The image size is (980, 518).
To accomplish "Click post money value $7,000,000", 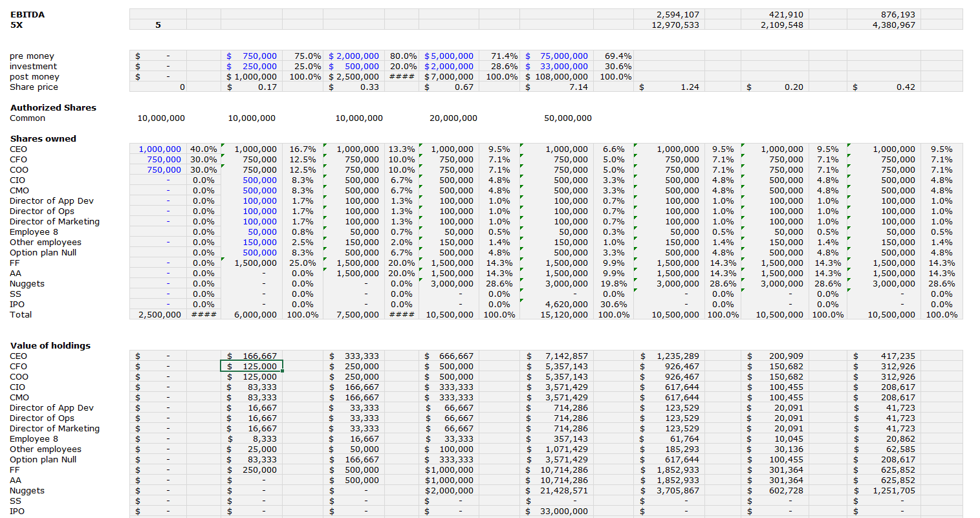I will coord(449,77).
